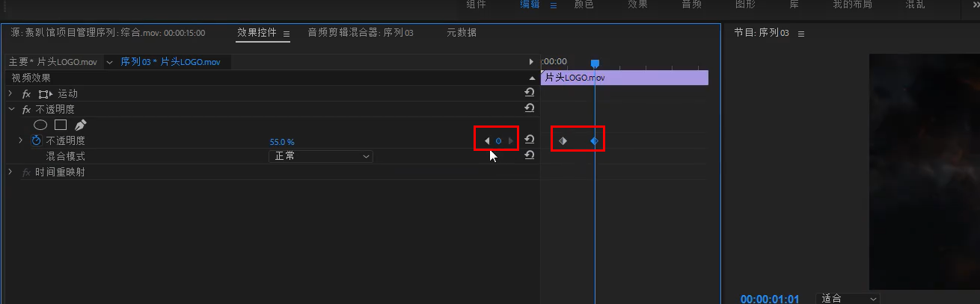Image resolution: width=980 pixels, height=304 pixels.
Task: Select the first grey opacity keyframe
Action: [563, 140]
